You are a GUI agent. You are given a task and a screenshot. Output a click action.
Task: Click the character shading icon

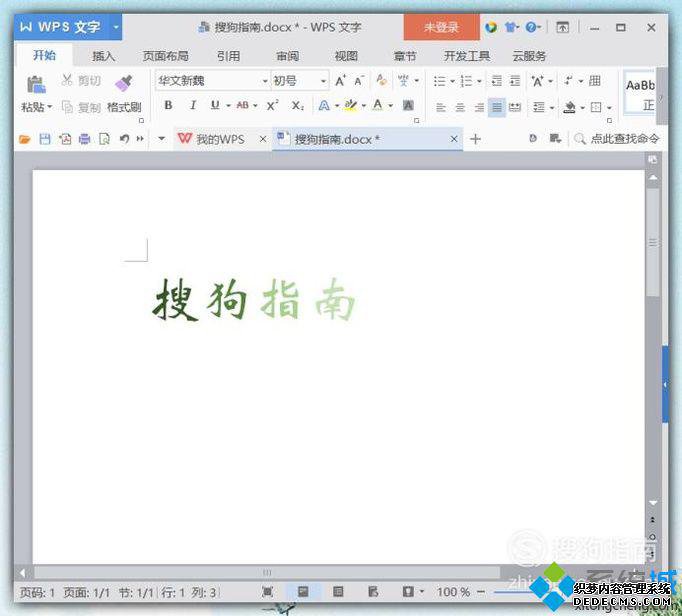[408, 105]
